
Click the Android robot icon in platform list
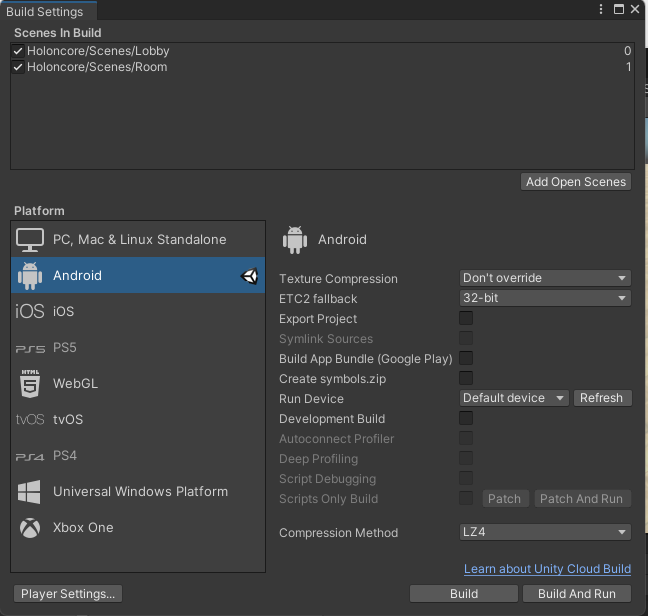click(30, 276)
